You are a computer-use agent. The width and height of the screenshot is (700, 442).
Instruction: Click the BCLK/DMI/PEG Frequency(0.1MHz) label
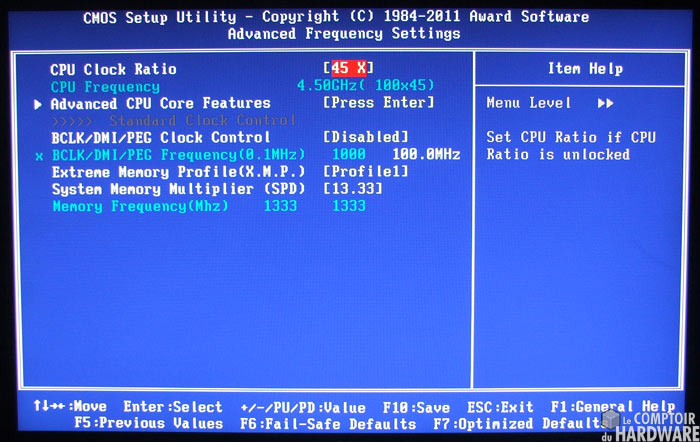[x=179, y=155]
